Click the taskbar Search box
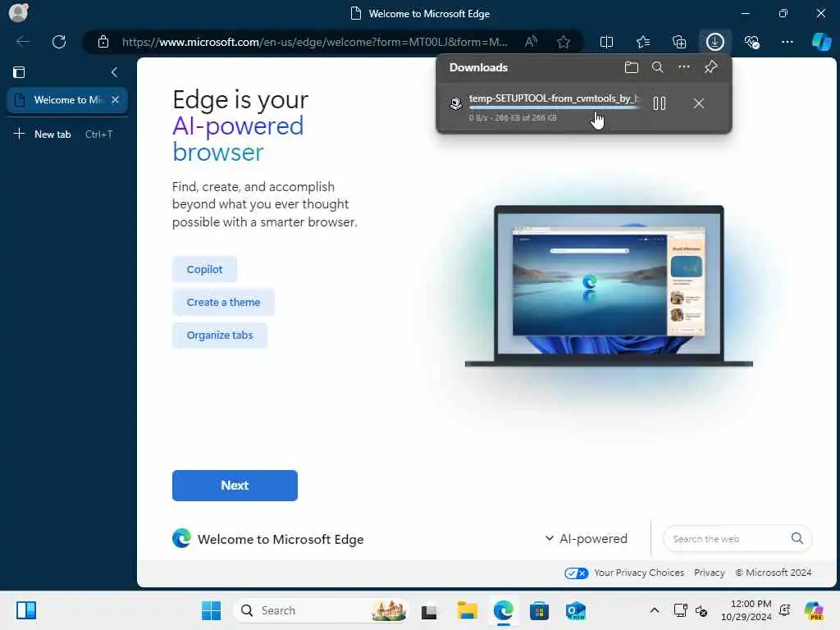 [321, 610]
